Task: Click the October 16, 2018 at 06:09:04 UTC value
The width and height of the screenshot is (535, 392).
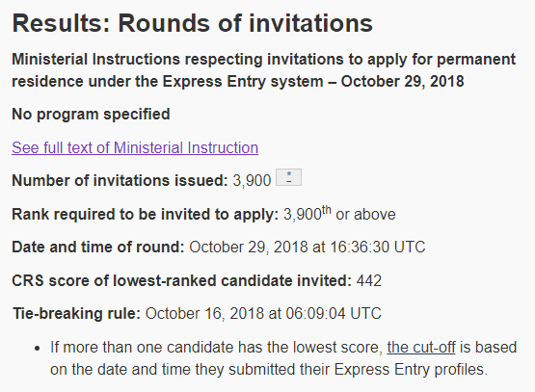Action: coord(263,314)
